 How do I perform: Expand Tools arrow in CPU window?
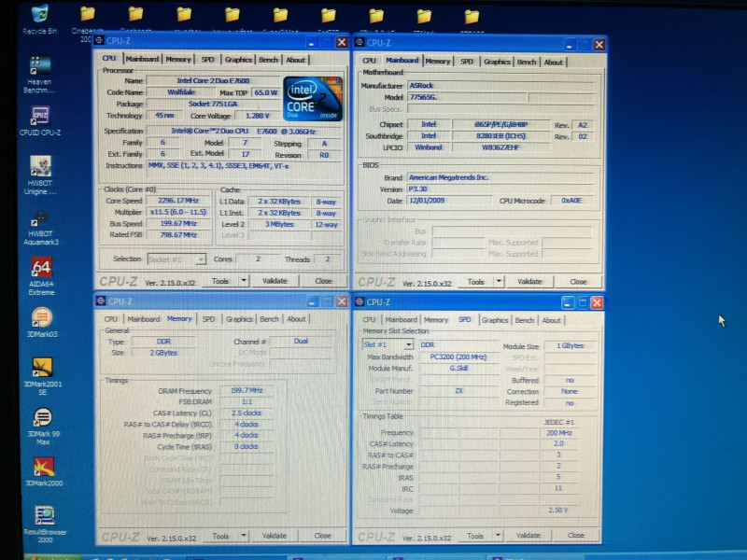click(x=244, y=281)
